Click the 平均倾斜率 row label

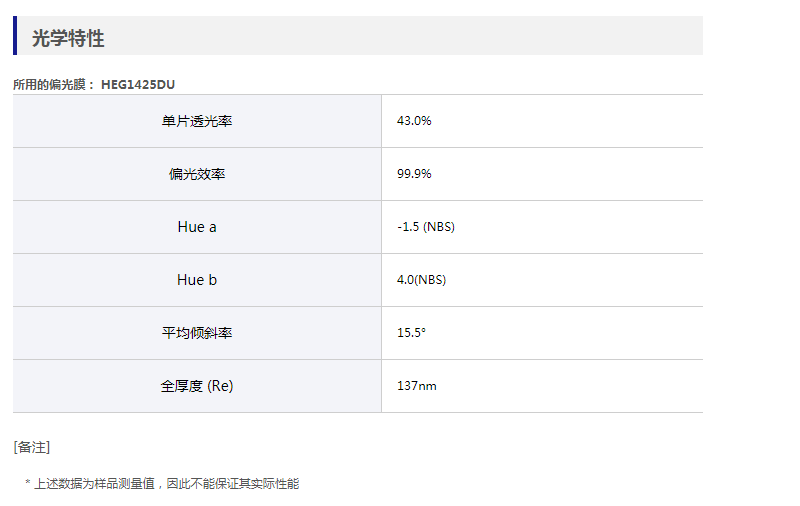point(197,333)
